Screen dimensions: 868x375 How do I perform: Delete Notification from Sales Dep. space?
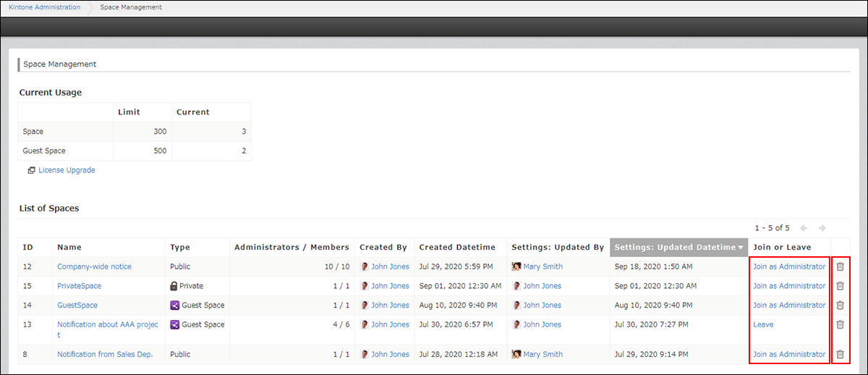840,355
